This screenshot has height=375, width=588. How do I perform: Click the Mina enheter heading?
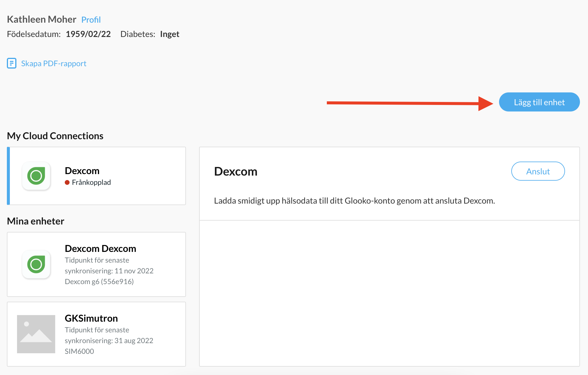[x=36, y=221]
